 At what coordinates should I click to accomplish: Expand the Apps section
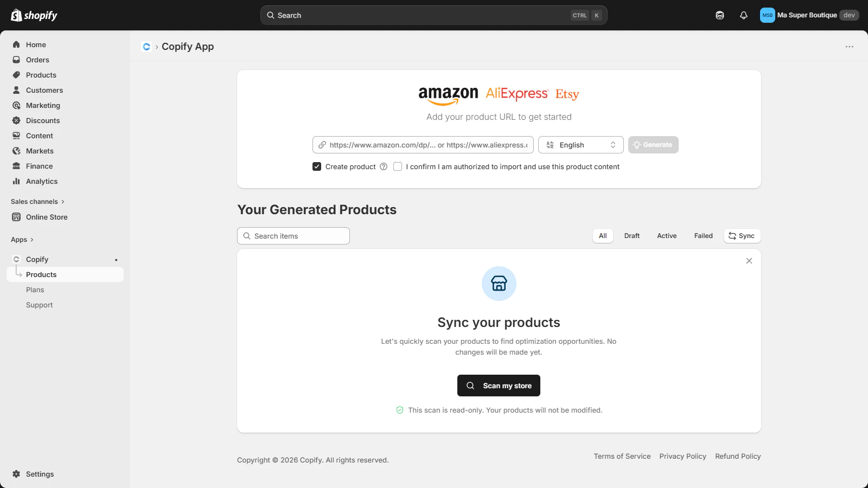[22, 240]
